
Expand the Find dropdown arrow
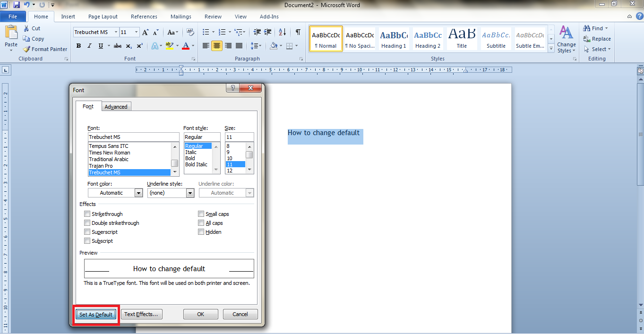(606, 28)
